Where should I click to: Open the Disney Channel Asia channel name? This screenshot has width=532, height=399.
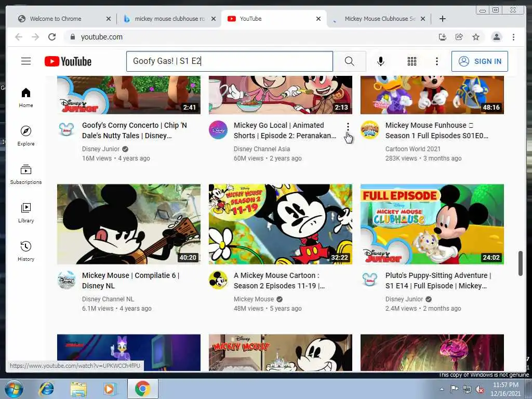[262, 149]
